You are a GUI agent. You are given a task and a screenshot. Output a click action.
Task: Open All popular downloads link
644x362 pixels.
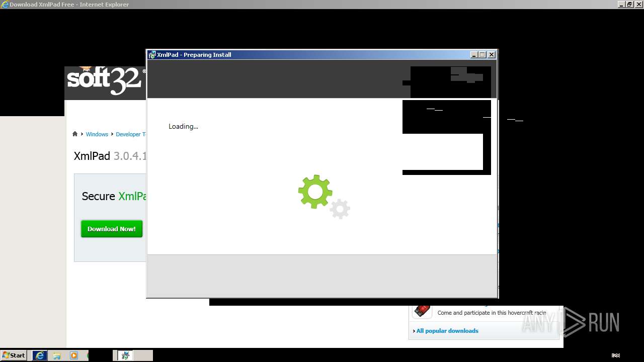(x=447, y=331)
